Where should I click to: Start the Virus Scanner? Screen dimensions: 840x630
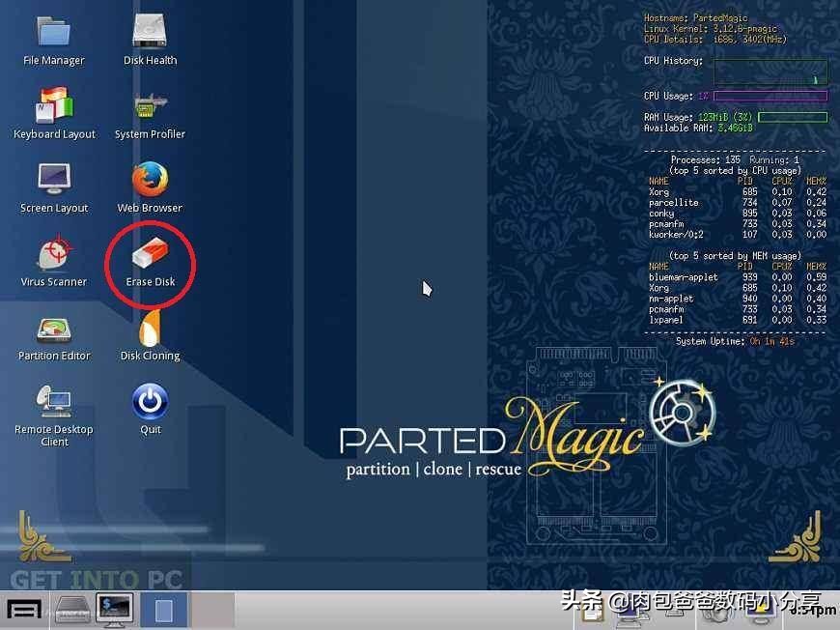tap(54, 253)
